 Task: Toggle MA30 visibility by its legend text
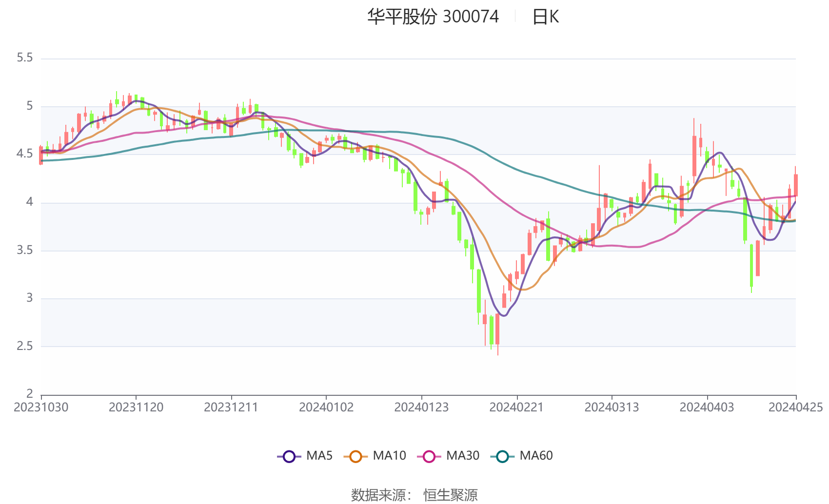463,456
